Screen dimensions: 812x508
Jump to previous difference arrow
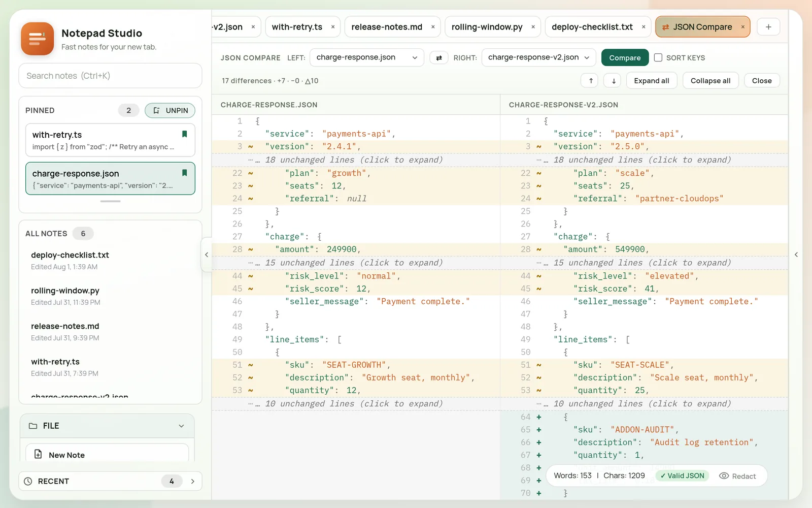click(x=591, y=81)
